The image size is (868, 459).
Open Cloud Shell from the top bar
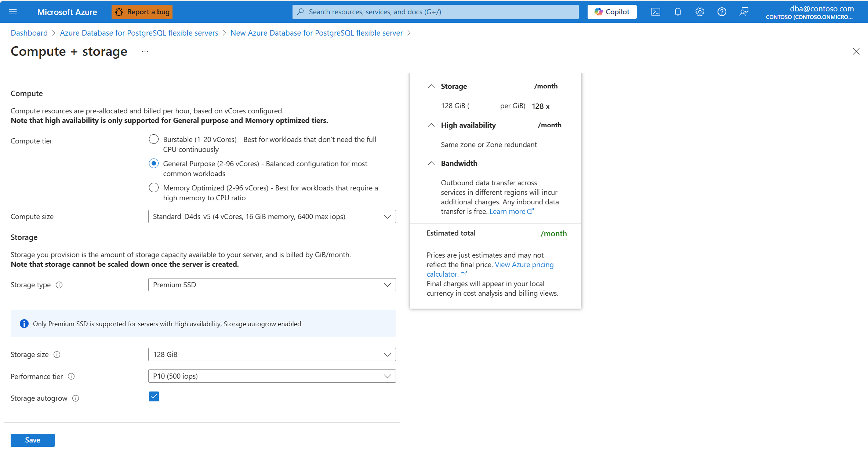tap(656, 12)
